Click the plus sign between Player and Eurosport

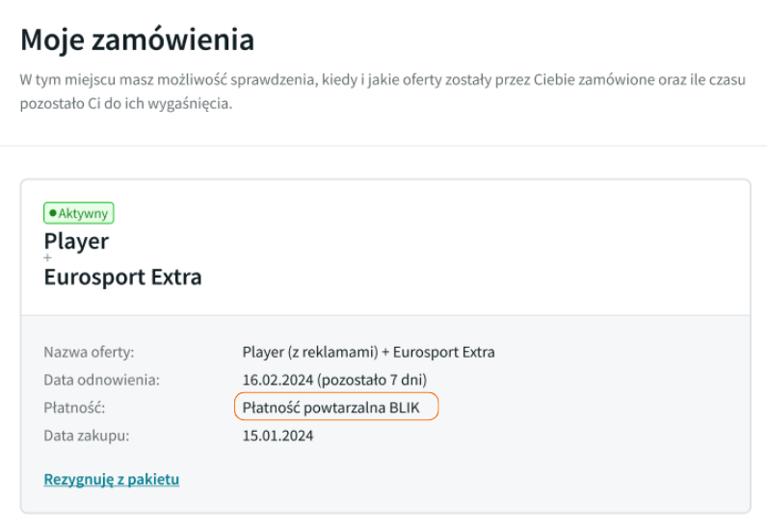point(47,259)
